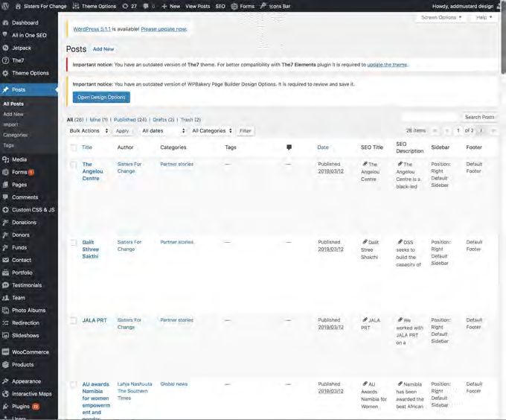Click Add New next to Posts heading

pos(103,49)
